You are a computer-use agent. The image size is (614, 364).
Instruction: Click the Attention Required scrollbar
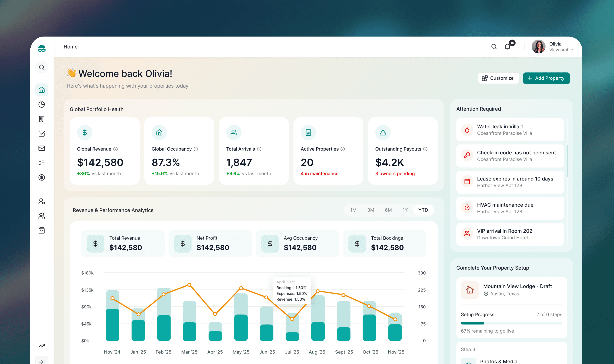coord(567,161)
